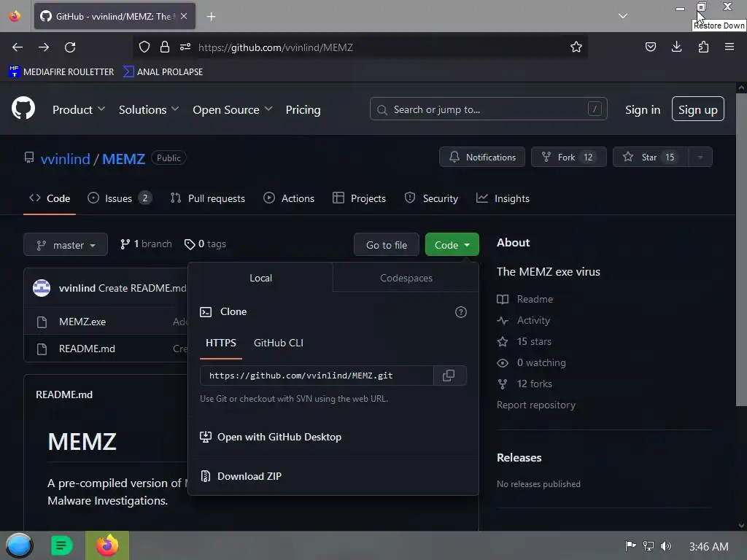Open the MEMZ repository name link
The height and width of the screenshot is (560, 747).
point(123,158)
